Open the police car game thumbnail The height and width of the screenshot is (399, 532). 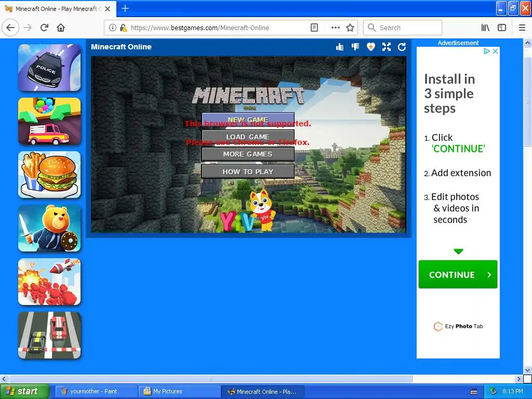click(x=49, y=68)
